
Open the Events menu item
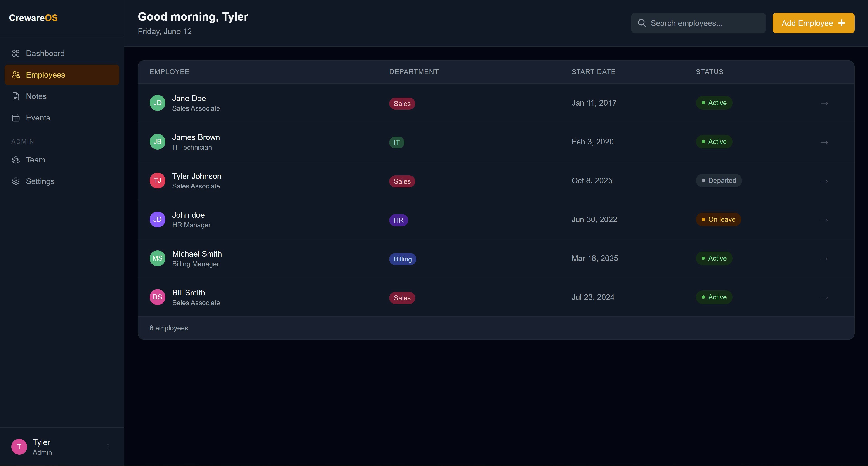(x=62, y=118)
